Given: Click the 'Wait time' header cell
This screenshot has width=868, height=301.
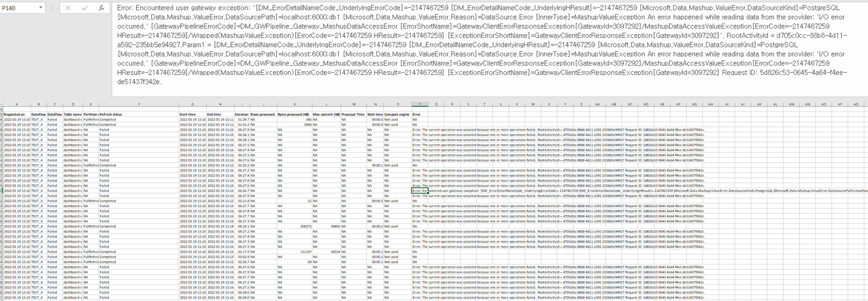Looking at the screenshot, I should point(375,115).
